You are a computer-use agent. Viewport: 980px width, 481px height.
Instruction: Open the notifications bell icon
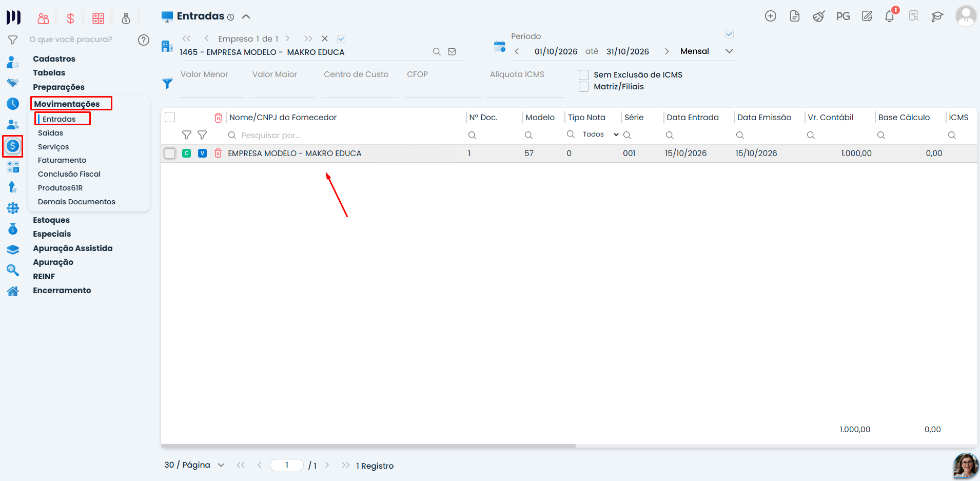pyautogui.click(x=890, y=16)
